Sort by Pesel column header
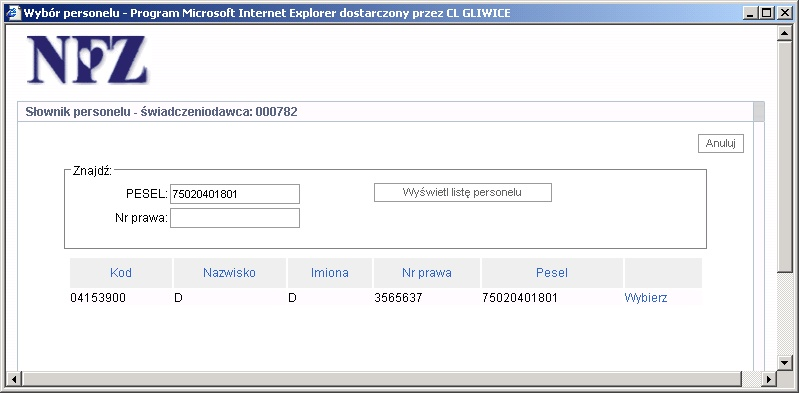 pyautogui.click(x=552, y=273)
